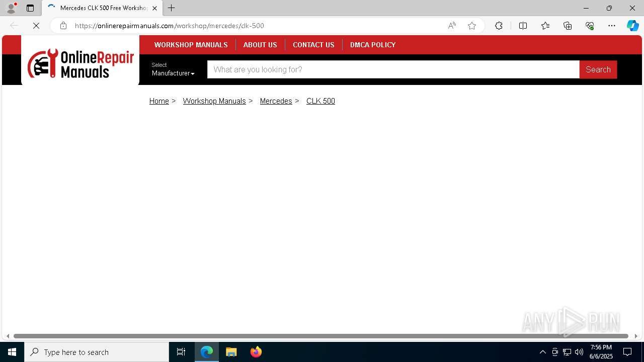Stop loading the page
The height and width of the screenshot is (362, 644).
click(x=36, y=26)
